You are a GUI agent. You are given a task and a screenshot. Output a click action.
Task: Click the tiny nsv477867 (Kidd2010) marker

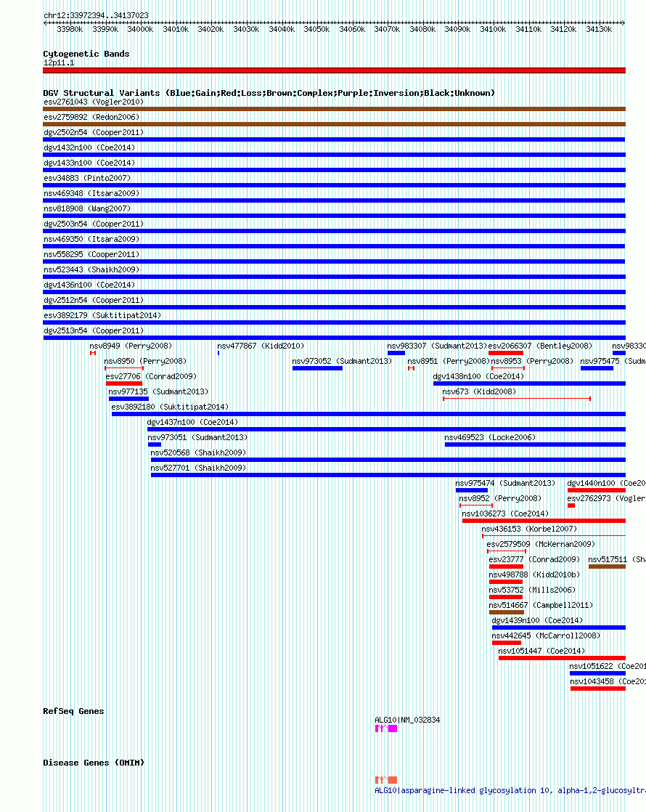(218, 353)
